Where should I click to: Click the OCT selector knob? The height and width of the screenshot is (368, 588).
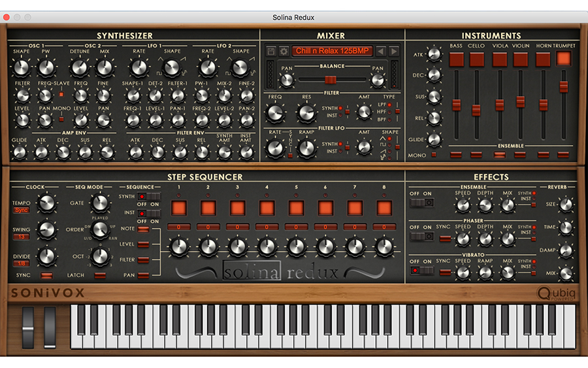(100, 256)
